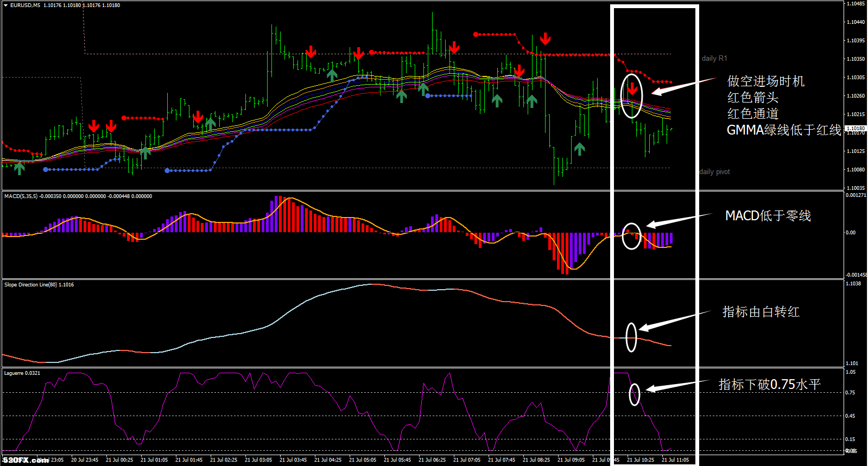Click the daily pivot level label

pyautogui.click(x=714, y=172)
